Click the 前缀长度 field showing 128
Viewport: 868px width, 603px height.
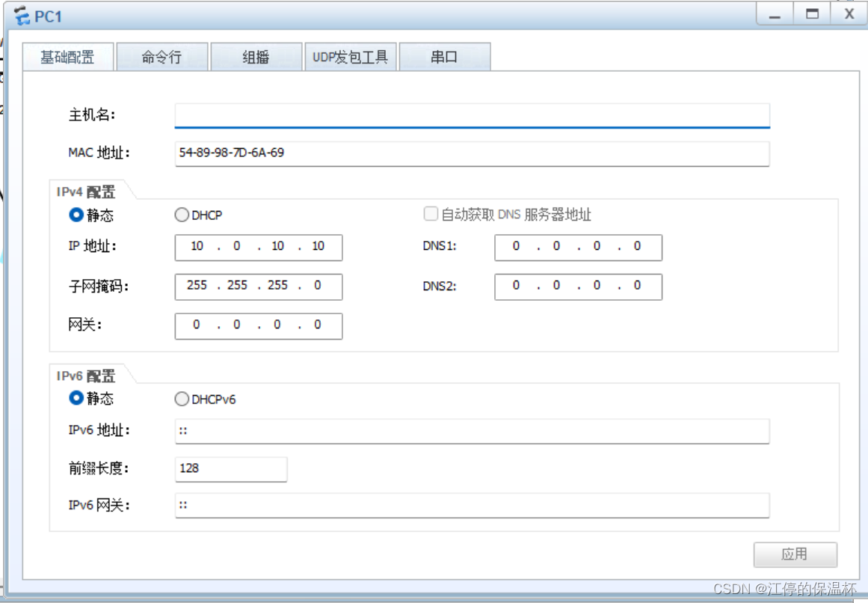coord(231,470)
